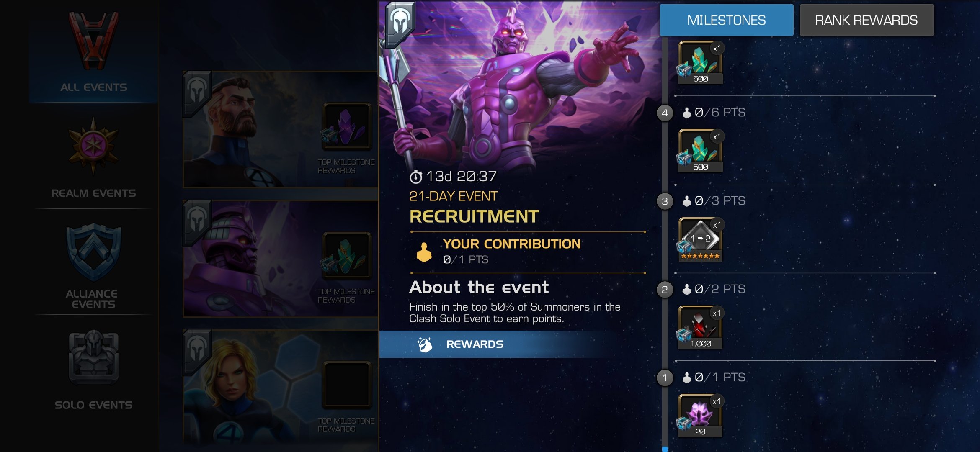This screenshot has width=980, height=452.
Task: Tap the topmost 500 green crystal reward
Action: pos(700,62)
